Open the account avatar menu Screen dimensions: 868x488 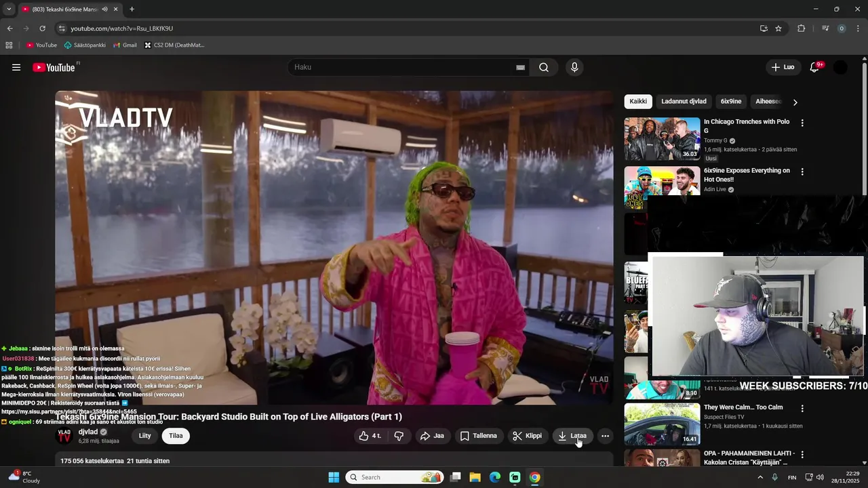tap(840, 67)
